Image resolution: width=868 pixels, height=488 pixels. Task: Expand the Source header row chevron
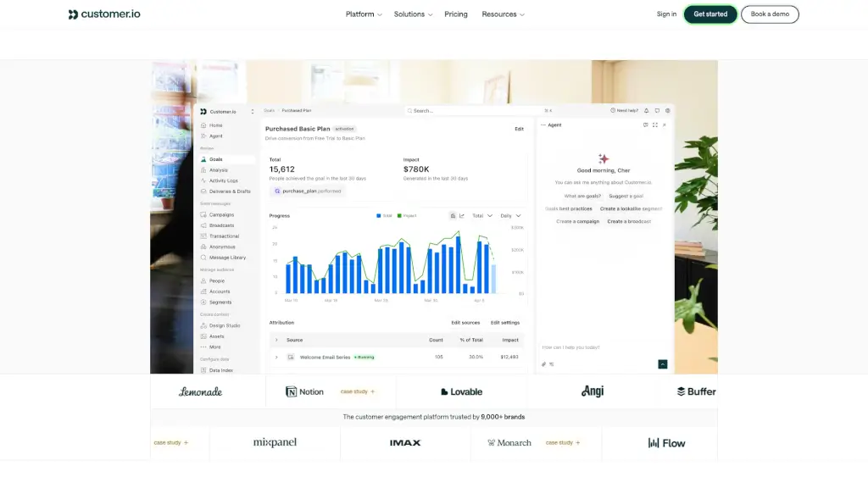coord(277,341)
